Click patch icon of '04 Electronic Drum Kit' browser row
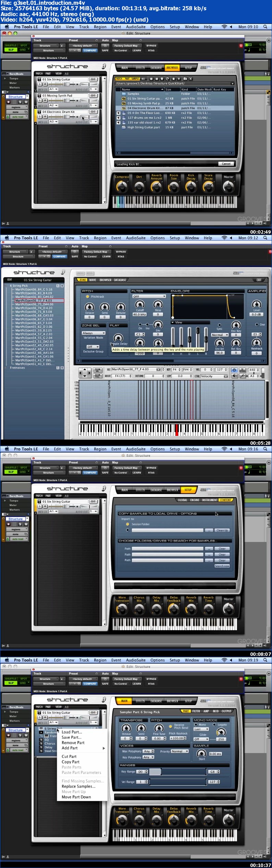 coord(124,108)
